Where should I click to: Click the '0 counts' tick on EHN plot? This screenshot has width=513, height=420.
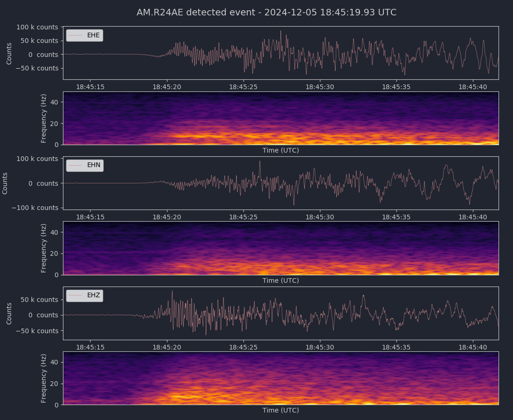point(43,184)
